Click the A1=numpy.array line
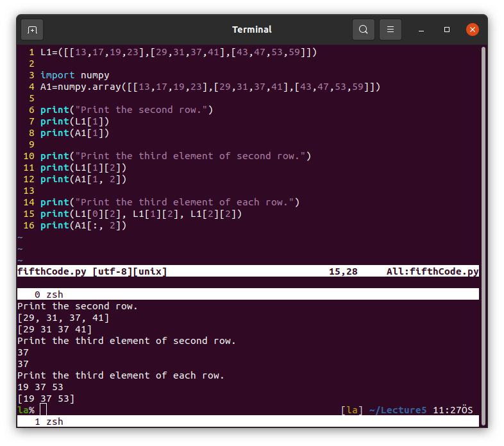The image size is (504, 446). coord(210,87)
